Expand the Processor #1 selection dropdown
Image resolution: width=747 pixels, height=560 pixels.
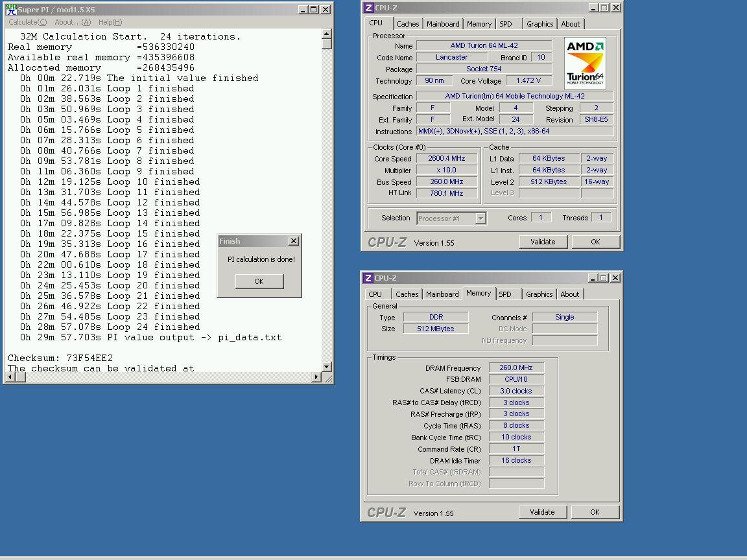point(480,218)
